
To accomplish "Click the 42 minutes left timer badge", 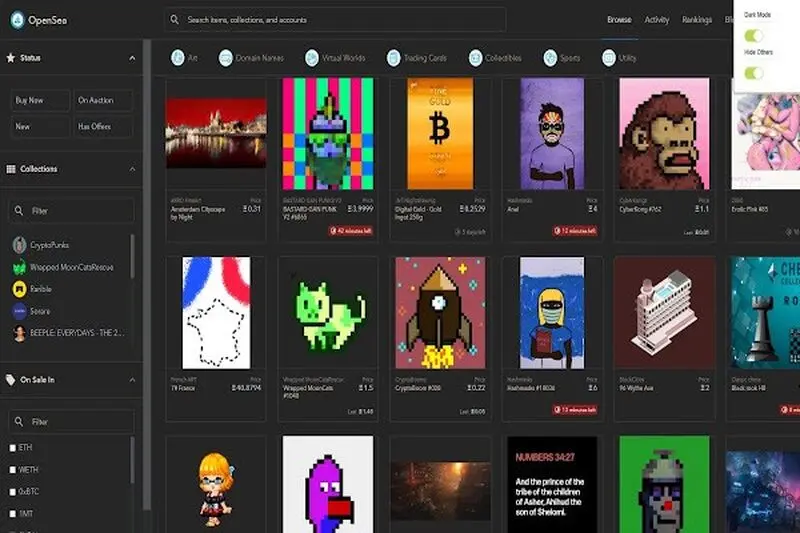I will [351, 231].
